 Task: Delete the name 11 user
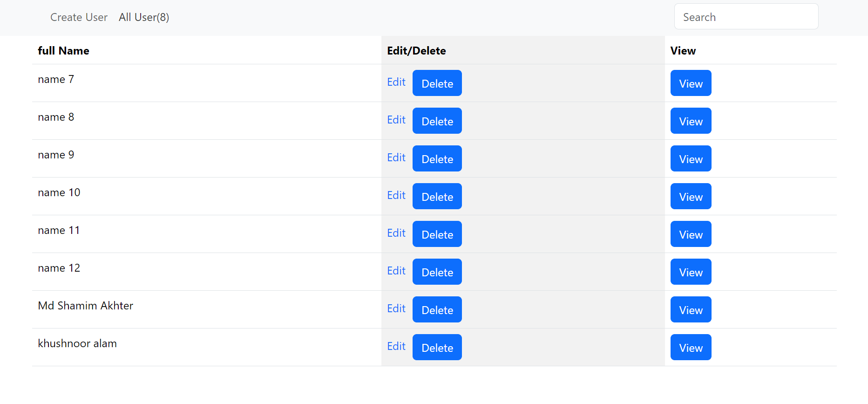tap(437, 234)
